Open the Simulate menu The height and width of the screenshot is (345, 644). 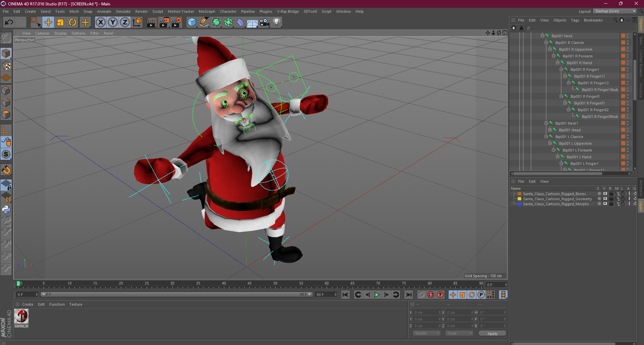123,11
